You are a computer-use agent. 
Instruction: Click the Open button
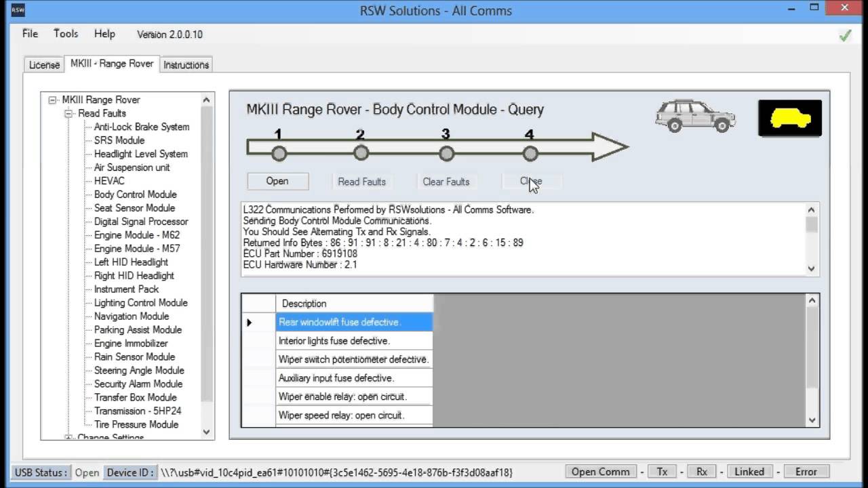click(277, 181)
